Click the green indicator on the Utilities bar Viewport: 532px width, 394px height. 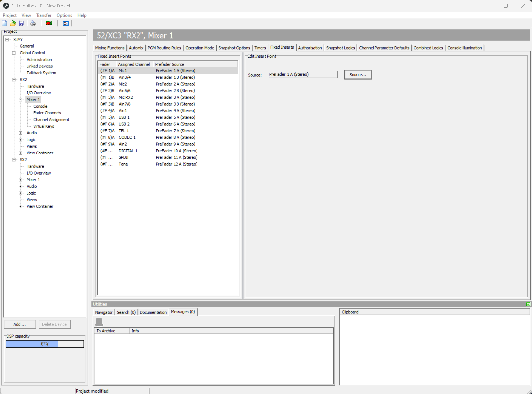(x=528, y=304)
